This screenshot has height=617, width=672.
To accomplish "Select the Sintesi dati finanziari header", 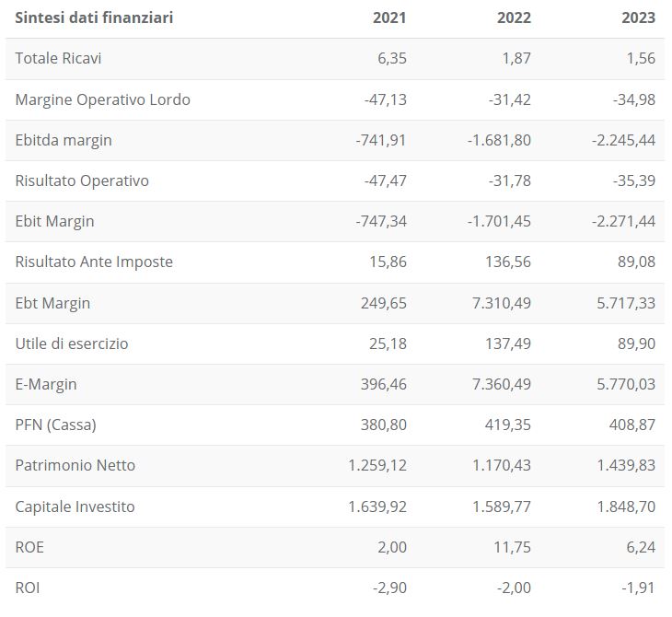I will [x=94, y=17].
